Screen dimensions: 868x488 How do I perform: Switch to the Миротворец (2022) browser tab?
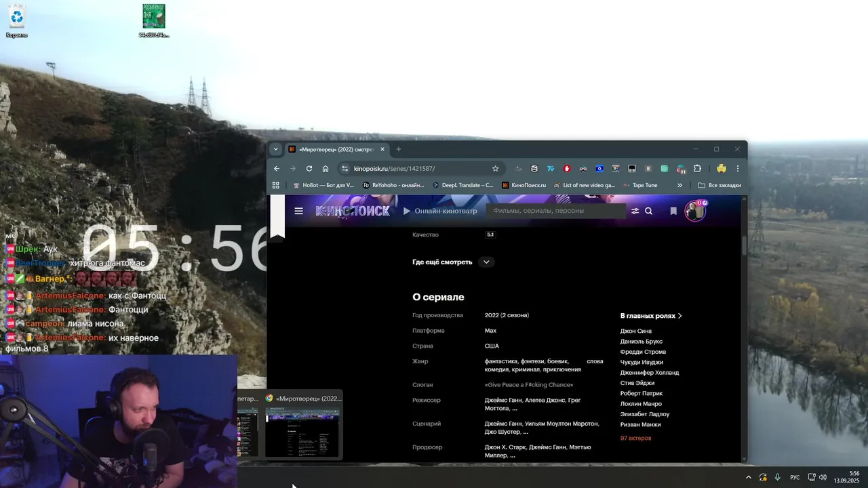coord(336,149)
